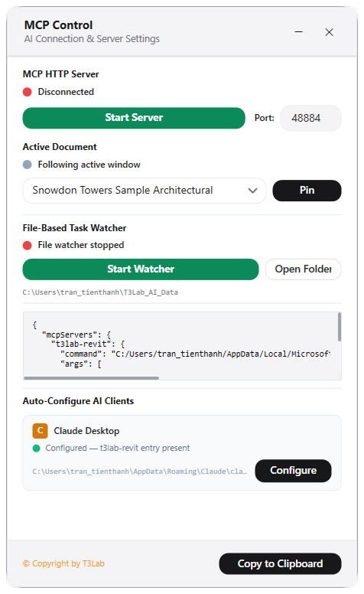Configure the Claude Desktop client
This screenshot has width=364, height=594.
[x=293, y=471]
